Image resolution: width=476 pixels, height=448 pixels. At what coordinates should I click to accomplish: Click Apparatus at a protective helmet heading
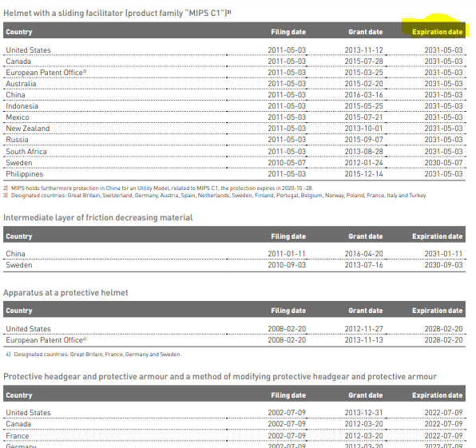pos(65,292)
